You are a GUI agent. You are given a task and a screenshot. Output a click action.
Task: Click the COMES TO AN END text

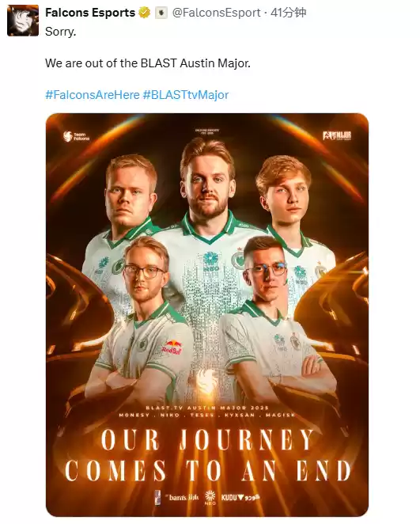pos(208,470)
